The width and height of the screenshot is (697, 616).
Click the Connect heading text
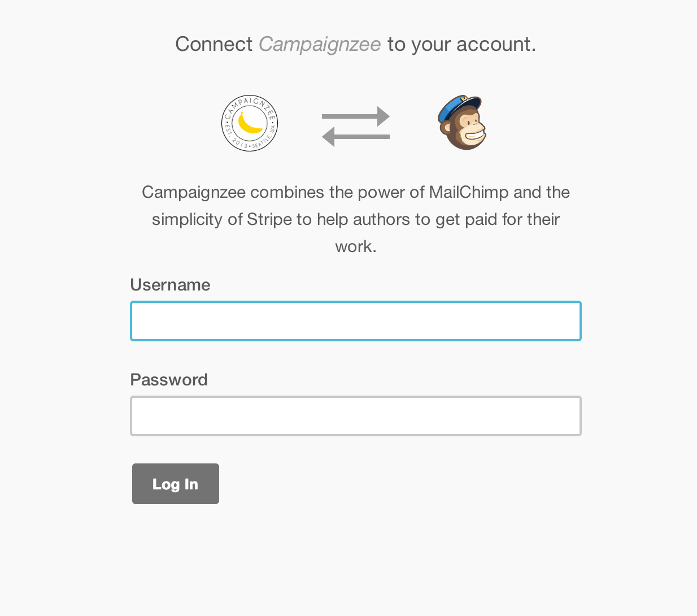215,44
